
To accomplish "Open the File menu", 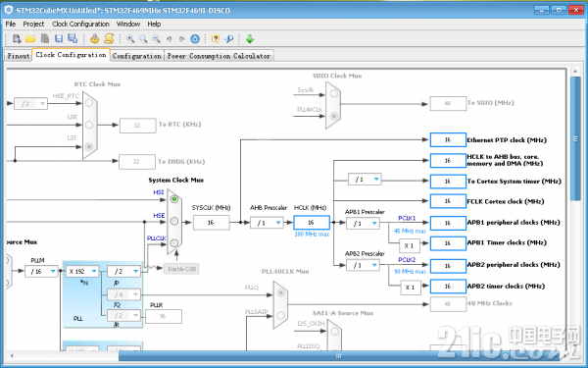I will pos(11,24).
